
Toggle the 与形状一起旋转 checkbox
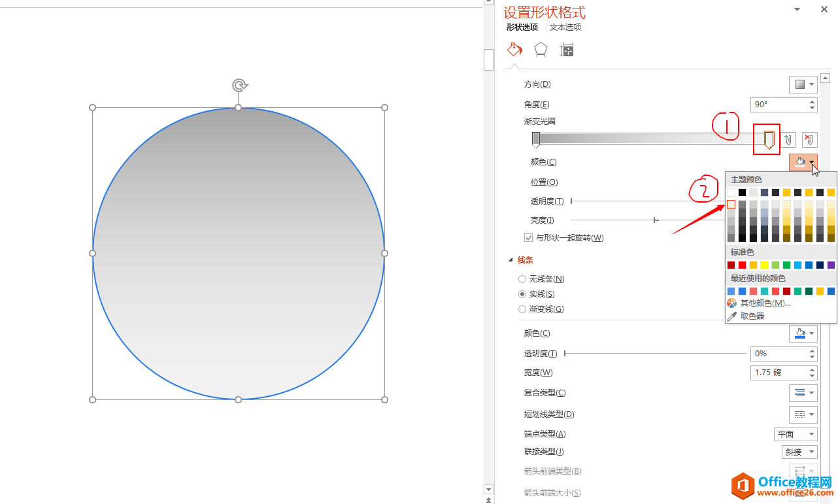coord(529,238)
